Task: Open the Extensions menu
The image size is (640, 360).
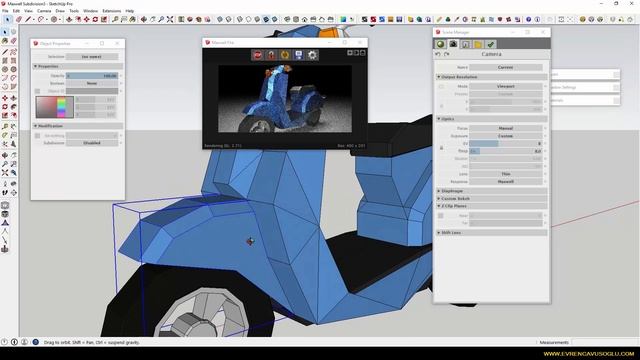Action: (111, 11)
